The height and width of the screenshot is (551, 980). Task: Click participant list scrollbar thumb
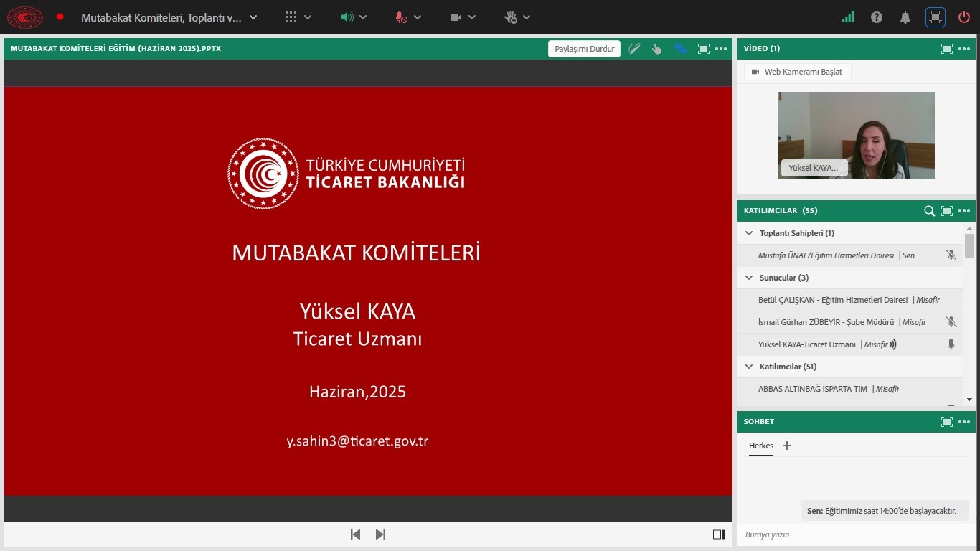(969, 245)
